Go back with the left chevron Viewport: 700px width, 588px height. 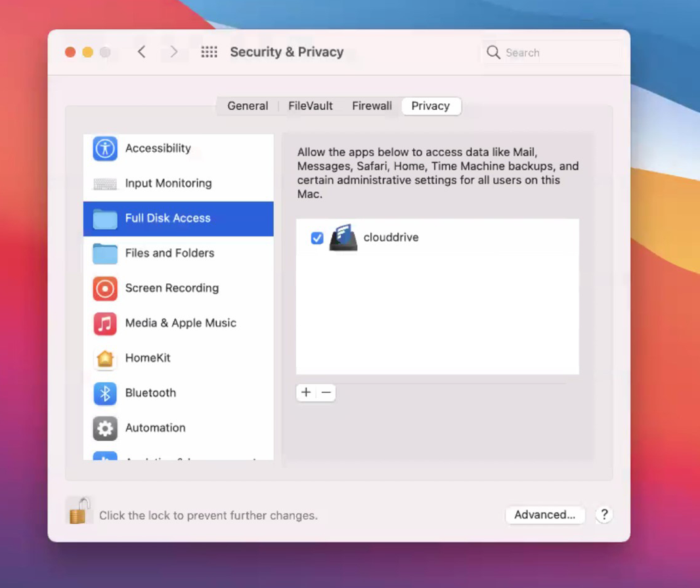(141, 52)
